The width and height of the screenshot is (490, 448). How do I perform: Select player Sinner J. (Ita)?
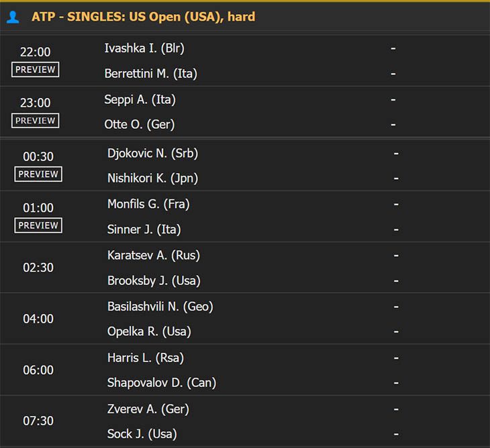[x=144, y=229]
